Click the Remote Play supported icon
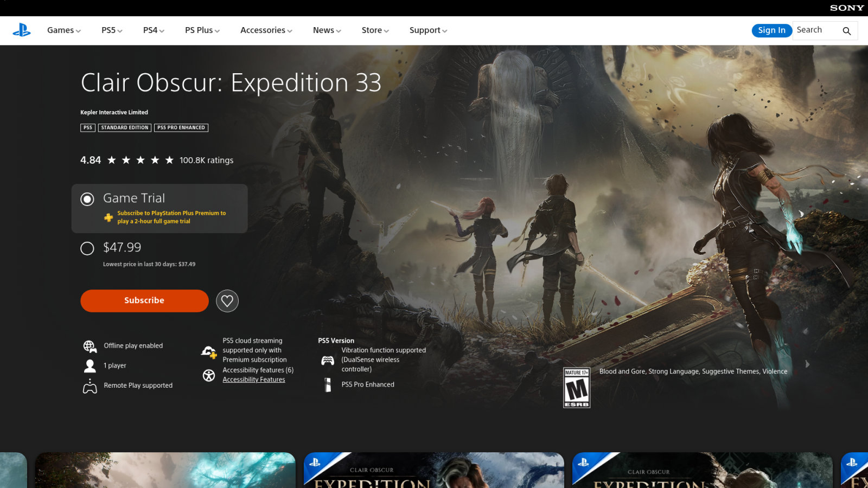 (x=90, y=386)
